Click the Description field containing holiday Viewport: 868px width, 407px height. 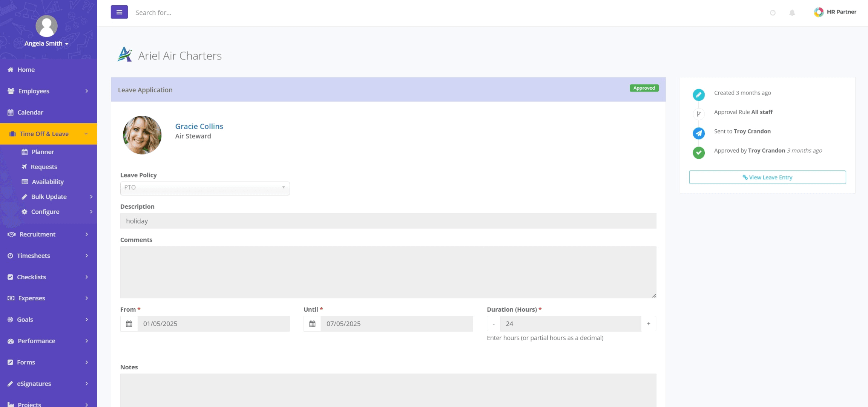[388, 221]
